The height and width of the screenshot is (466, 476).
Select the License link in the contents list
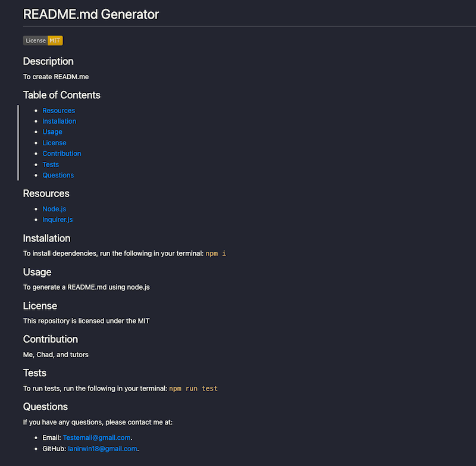(54, 143)
